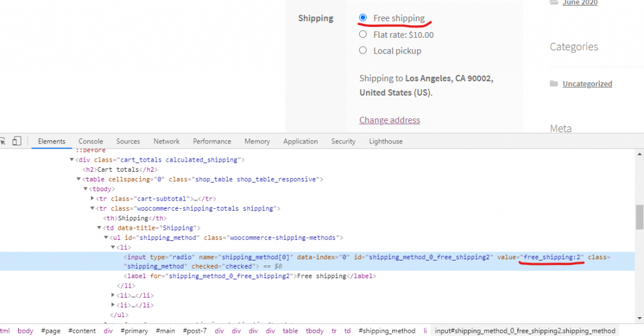Viewport: 644px width, 336px height.
Task: Open the Network tab
Action: tap(167, 142)
